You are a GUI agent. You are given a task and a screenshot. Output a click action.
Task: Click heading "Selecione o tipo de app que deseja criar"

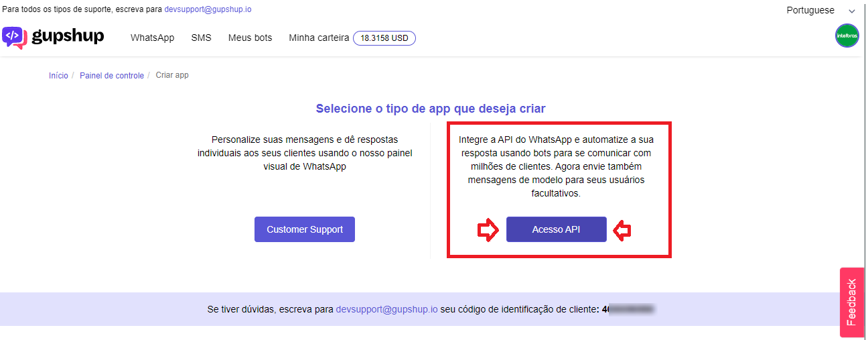pyautogui.click(x=431, y=109)
